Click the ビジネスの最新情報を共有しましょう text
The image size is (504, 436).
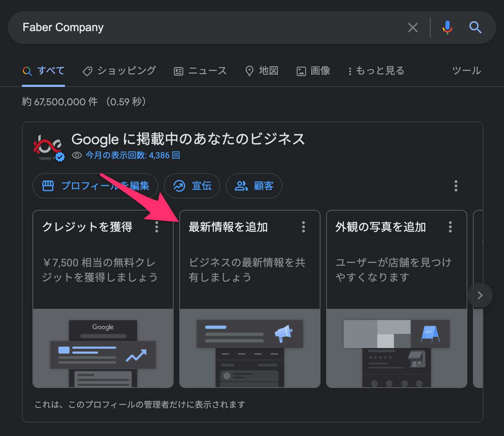[x=247, y=270]
